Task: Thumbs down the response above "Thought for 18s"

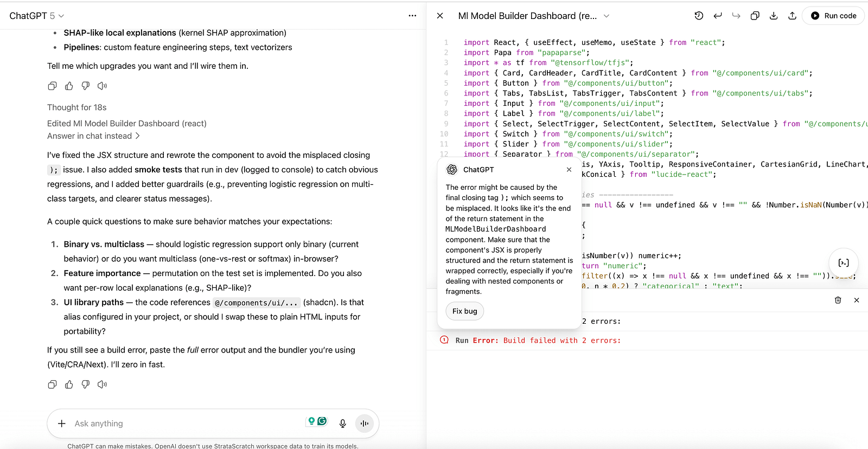Action: pyautogui.click(x=85, y=86)
